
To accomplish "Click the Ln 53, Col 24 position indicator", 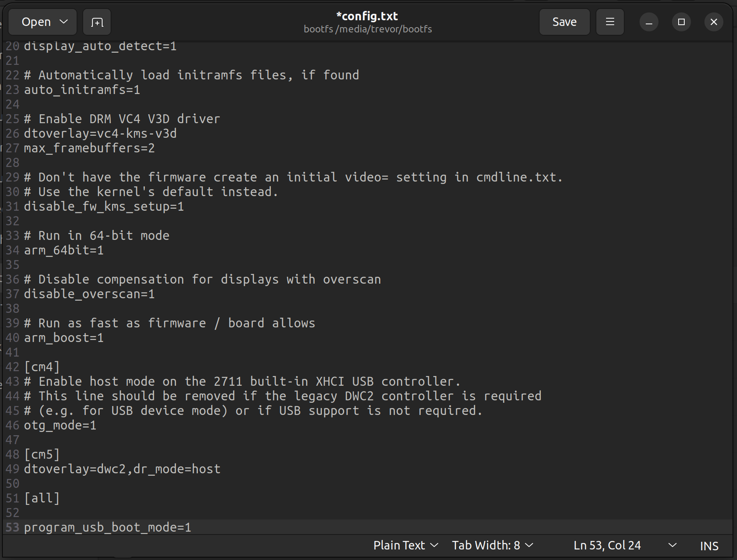I will (x=607, y=545).
